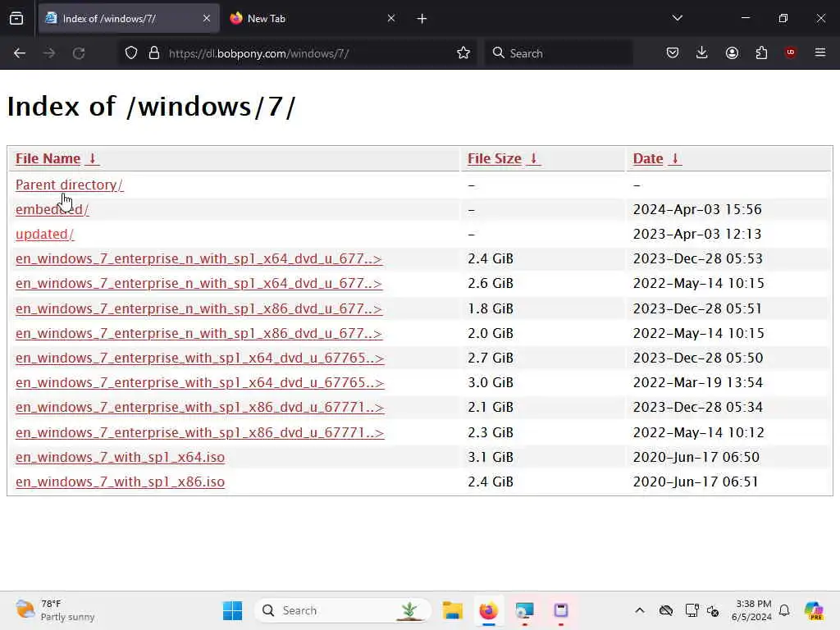Close the New Tab tab
Viewport: 840px width, 630px height.
coord(391,18)
